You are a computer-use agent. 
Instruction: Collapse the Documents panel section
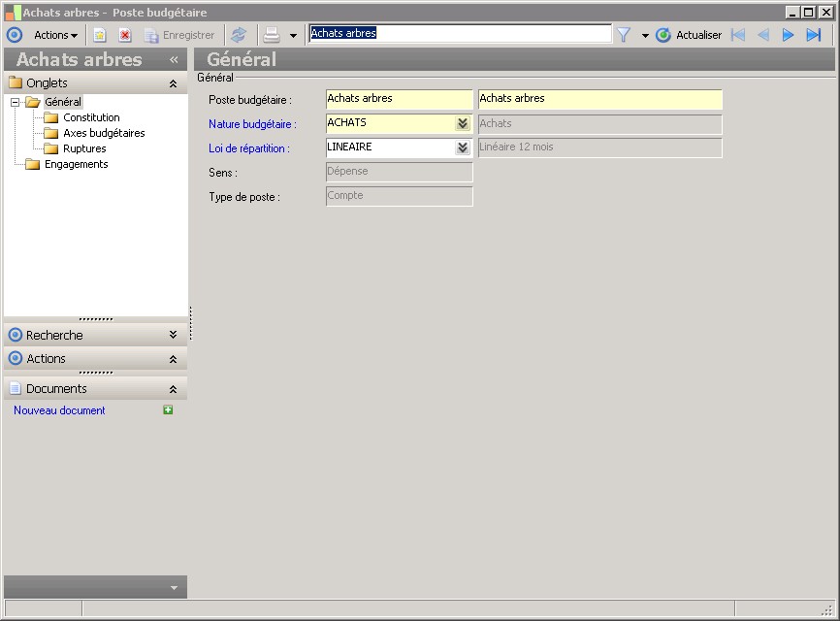(173, 389)
